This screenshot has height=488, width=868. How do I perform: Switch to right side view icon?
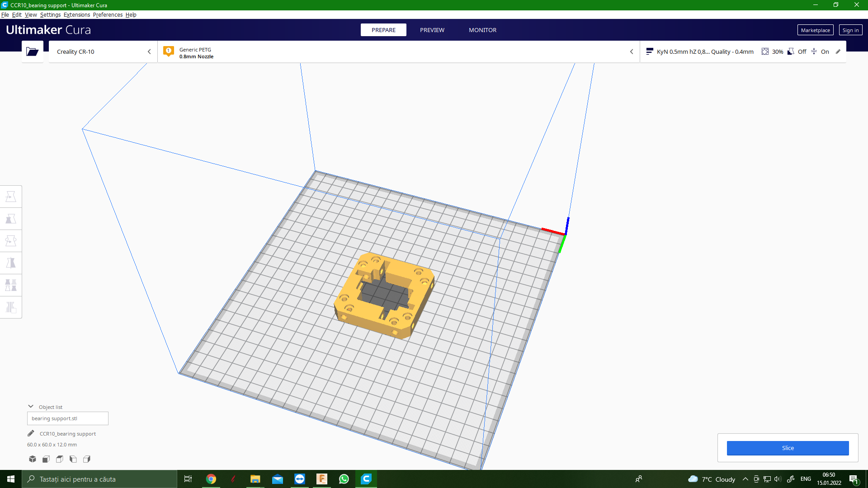(x=87, y=459)
